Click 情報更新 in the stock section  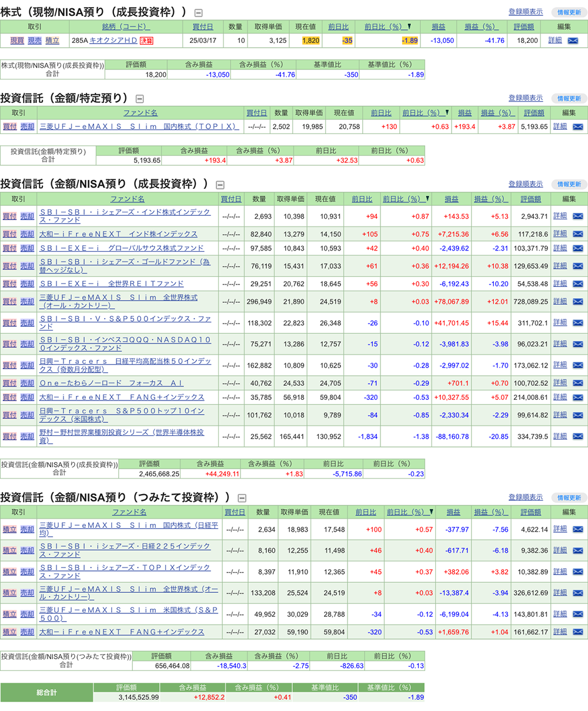[569, 12]
